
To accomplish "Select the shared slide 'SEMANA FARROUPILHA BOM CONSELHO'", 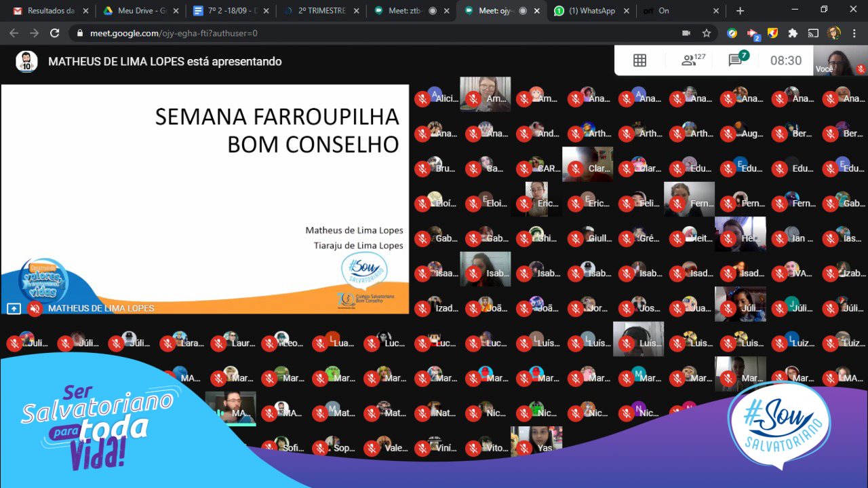I will coord(205,199).
